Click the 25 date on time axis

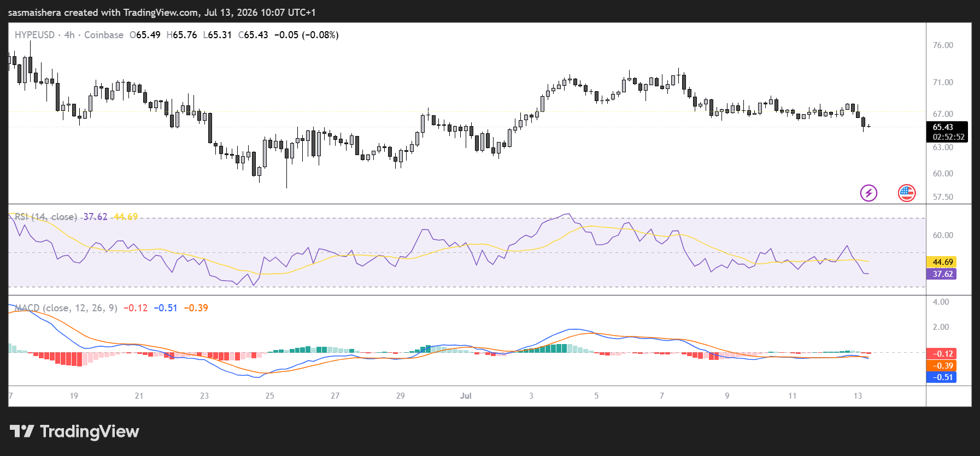pyautogui.click(x=270, y=396)
